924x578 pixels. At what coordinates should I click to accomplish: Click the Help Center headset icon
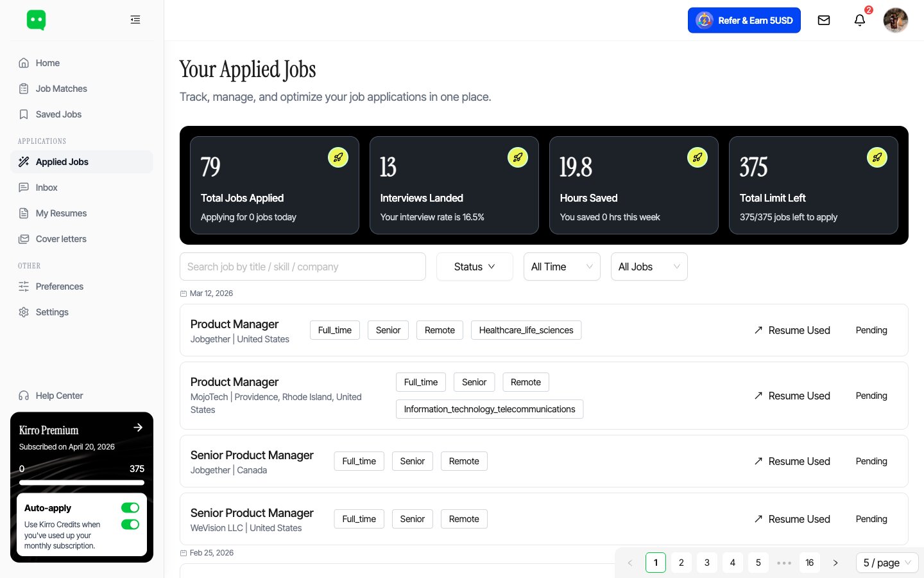coord(24,396)
